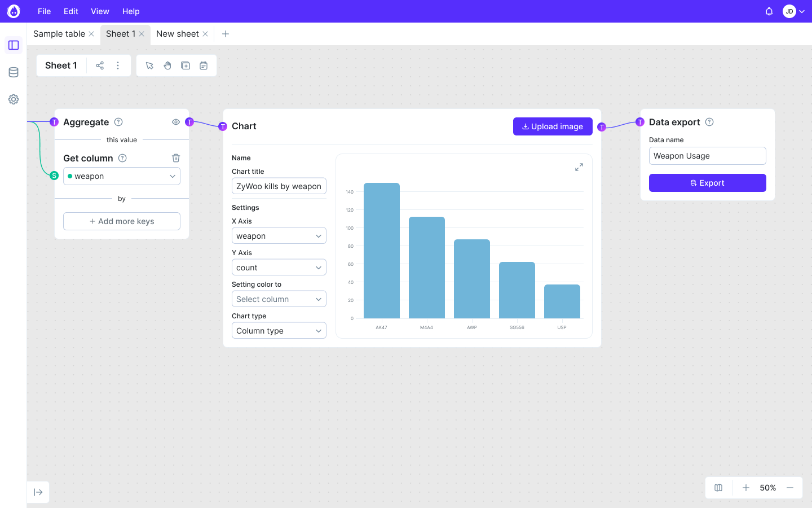The height and width of the screenshot is (508, 812).
Task: Close the Sheet 1 tab
Action: (142, 34)
